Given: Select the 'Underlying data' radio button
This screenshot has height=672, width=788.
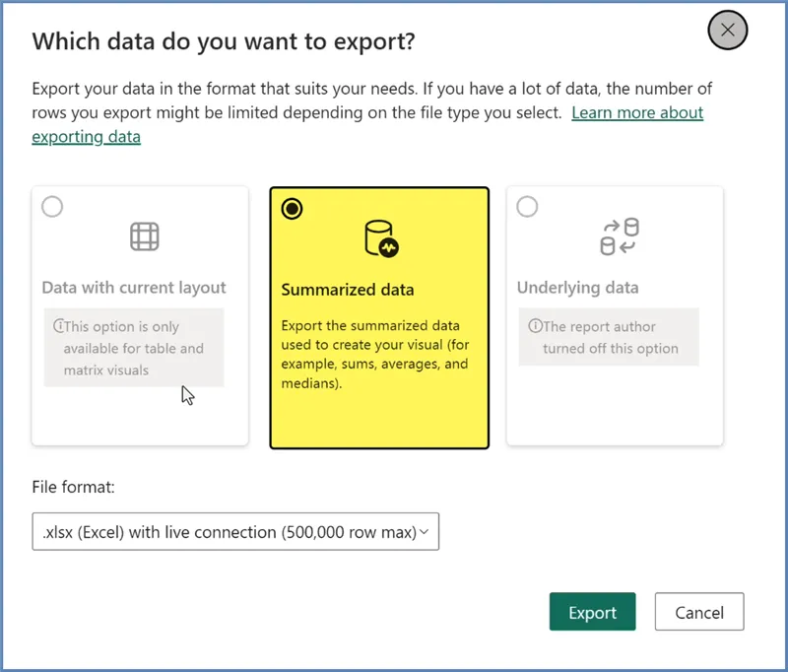Looking at the screenshot, I should 528,207.
